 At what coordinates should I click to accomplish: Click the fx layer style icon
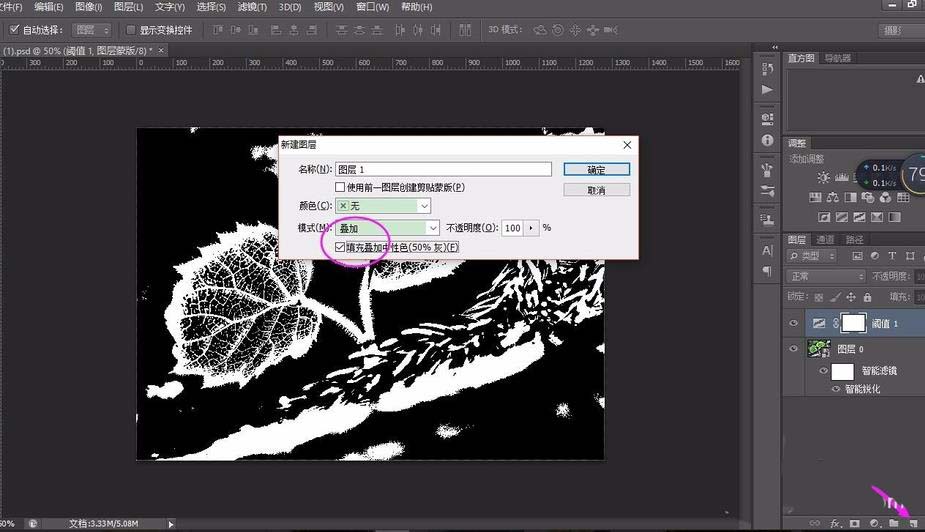pyautogui.click(x=834, y=523)
